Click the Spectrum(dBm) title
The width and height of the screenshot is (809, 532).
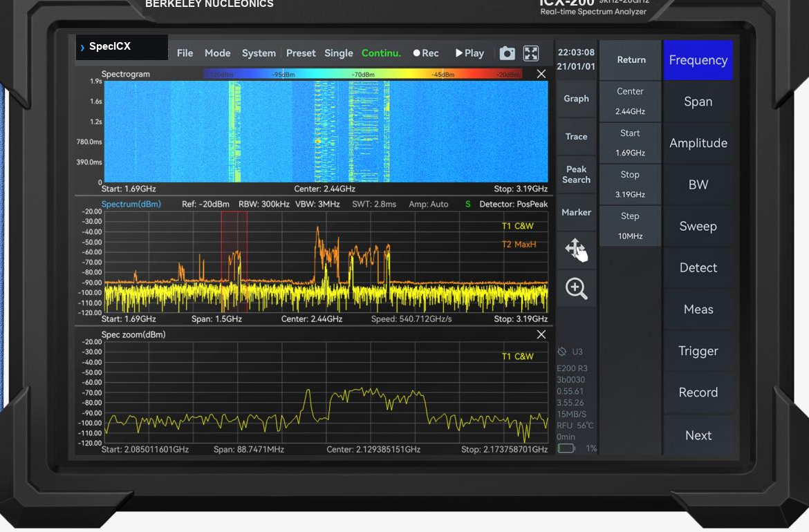click(x=131, y=204)
